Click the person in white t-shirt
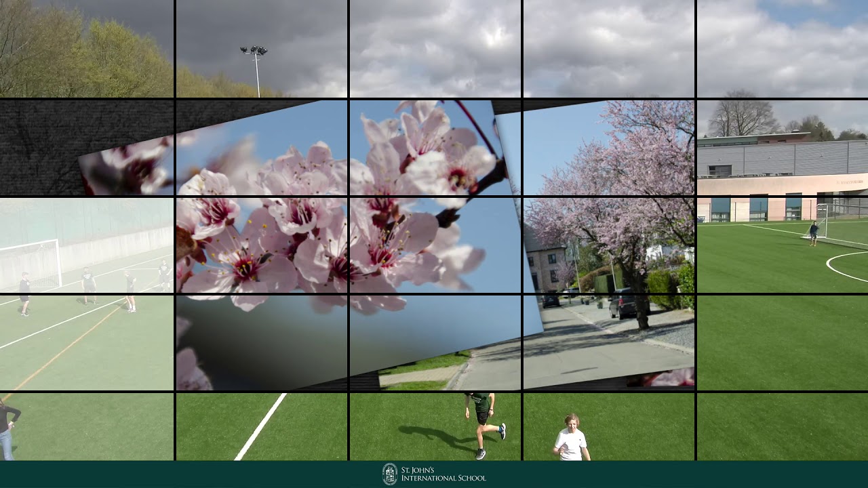 [571, 438]
